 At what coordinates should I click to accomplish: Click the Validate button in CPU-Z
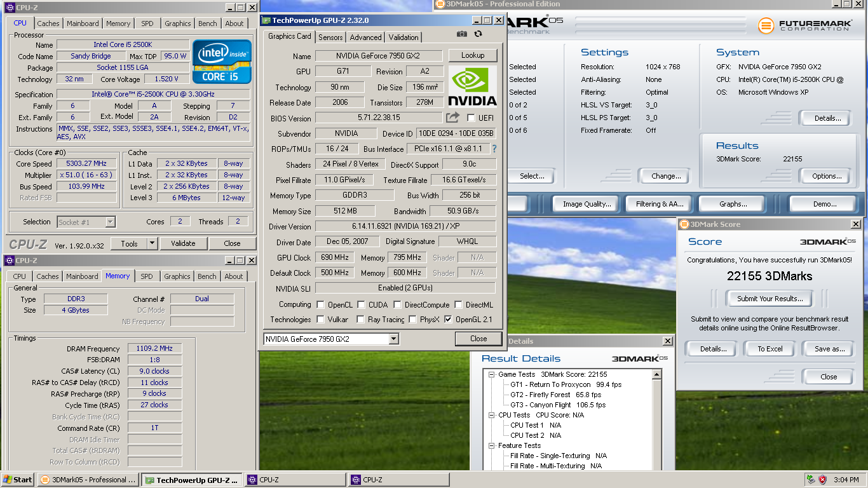coord(183,243)
